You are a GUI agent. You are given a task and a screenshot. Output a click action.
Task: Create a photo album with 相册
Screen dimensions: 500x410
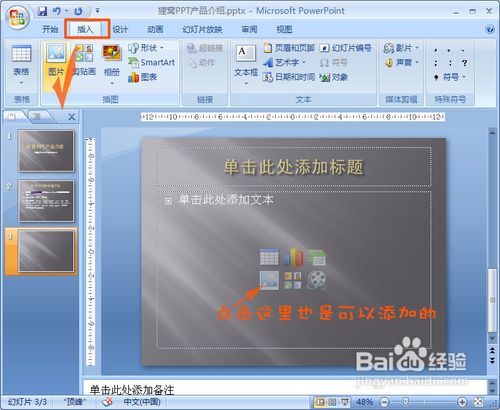pos(112,60)
